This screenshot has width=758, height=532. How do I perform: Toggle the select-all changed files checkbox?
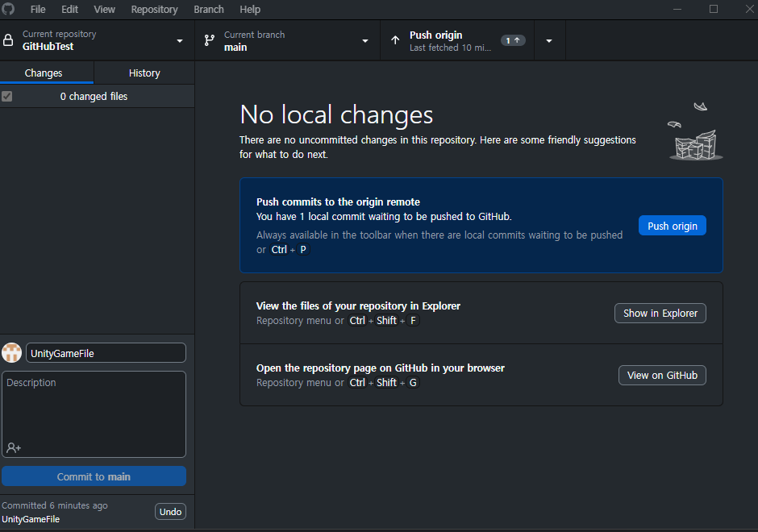6,96
